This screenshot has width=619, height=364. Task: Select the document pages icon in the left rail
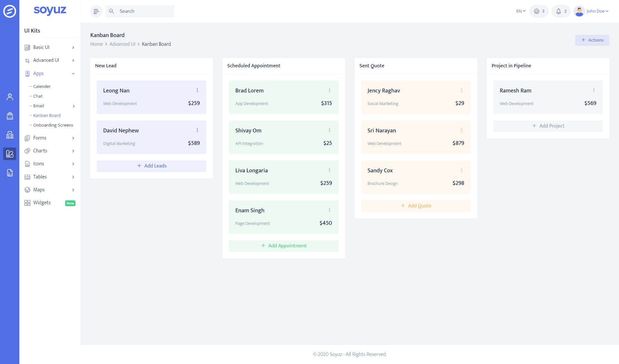point(10,173)
